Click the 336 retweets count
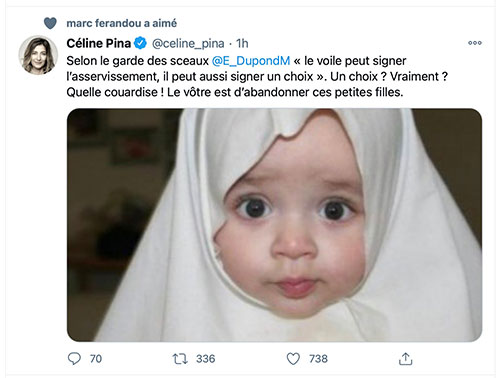The height and width of the screenshot is (378, 500). tap(206, 359)
